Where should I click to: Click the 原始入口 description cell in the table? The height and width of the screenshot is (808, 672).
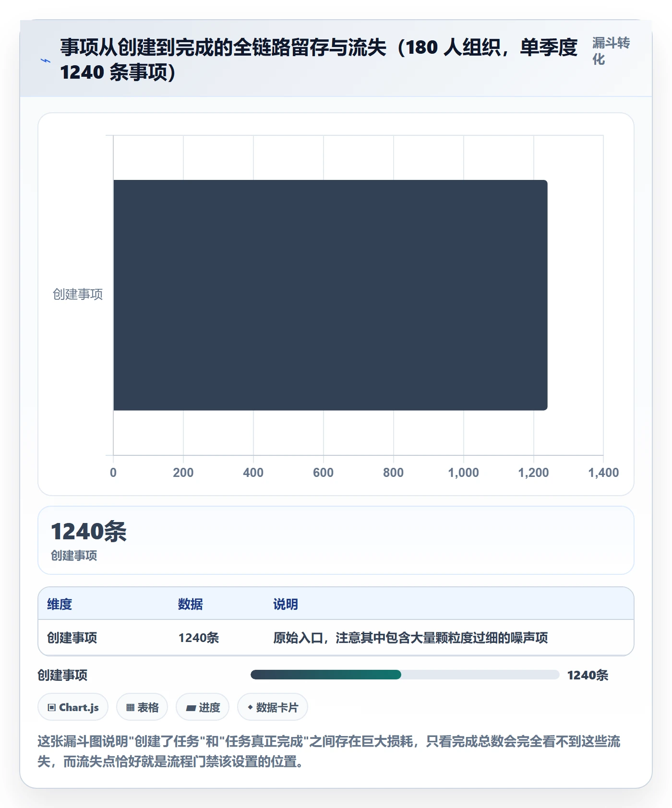pyautogui.click(x=410, y=638)
